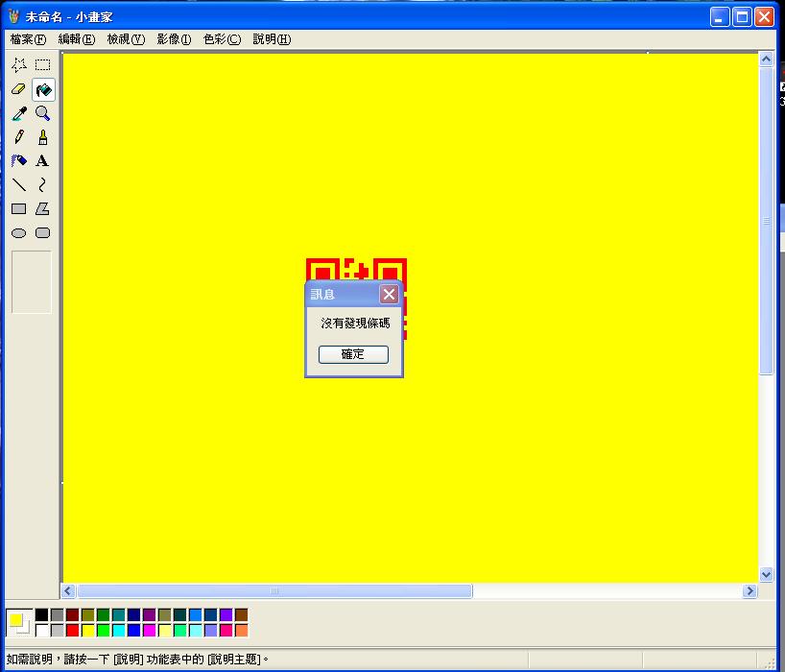Maximize the 小畫家 window
The image size is (785, 672).
pyautogui.click(x=742, y=17)
